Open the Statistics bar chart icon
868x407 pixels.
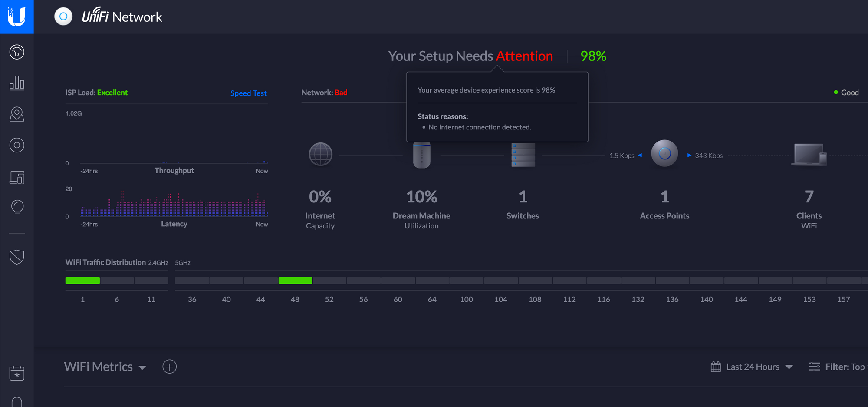coord(17,83)
